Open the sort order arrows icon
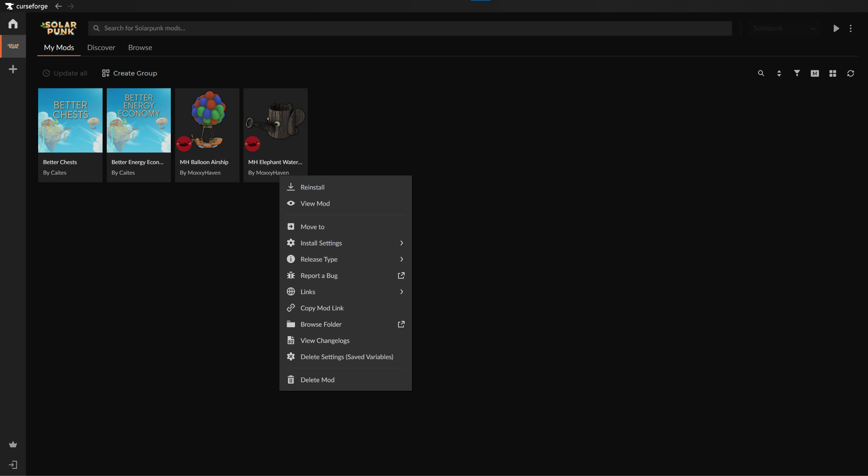The image size is (868, 476). [x=779, y=73]
